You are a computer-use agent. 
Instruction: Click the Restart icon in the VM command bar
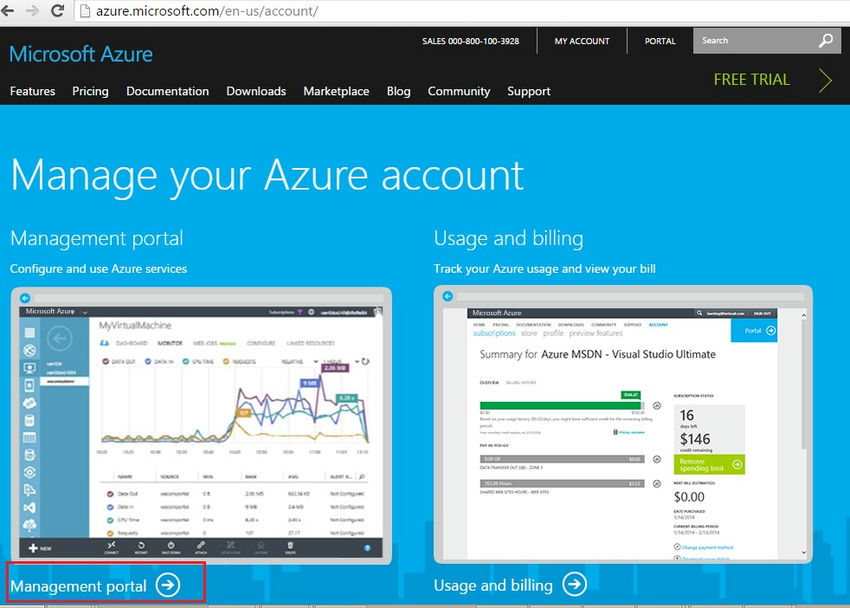tap(139, 546)
